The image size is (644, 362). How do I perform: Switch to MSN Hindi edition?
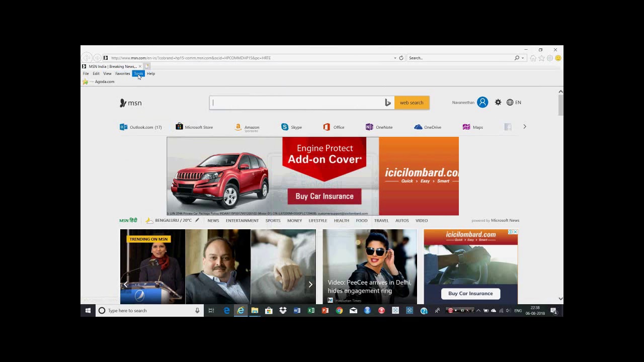click(x=128, y=221)
